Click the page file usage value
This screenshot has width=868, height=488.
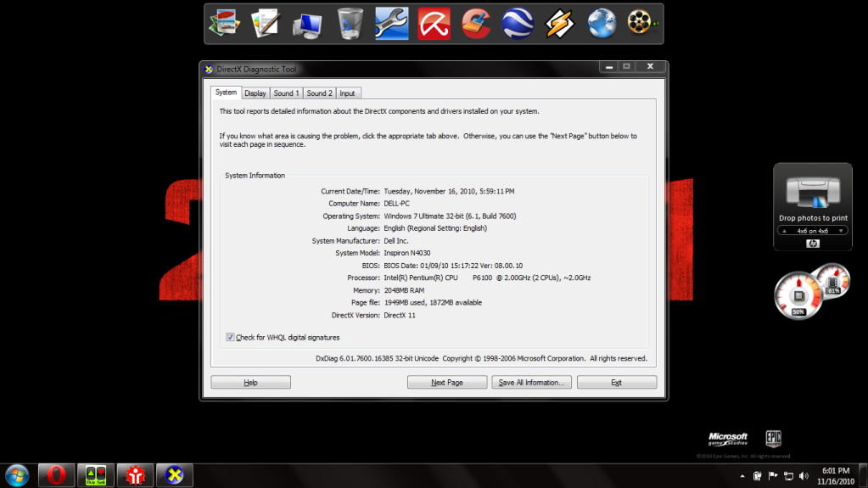[x=433, y=302]
